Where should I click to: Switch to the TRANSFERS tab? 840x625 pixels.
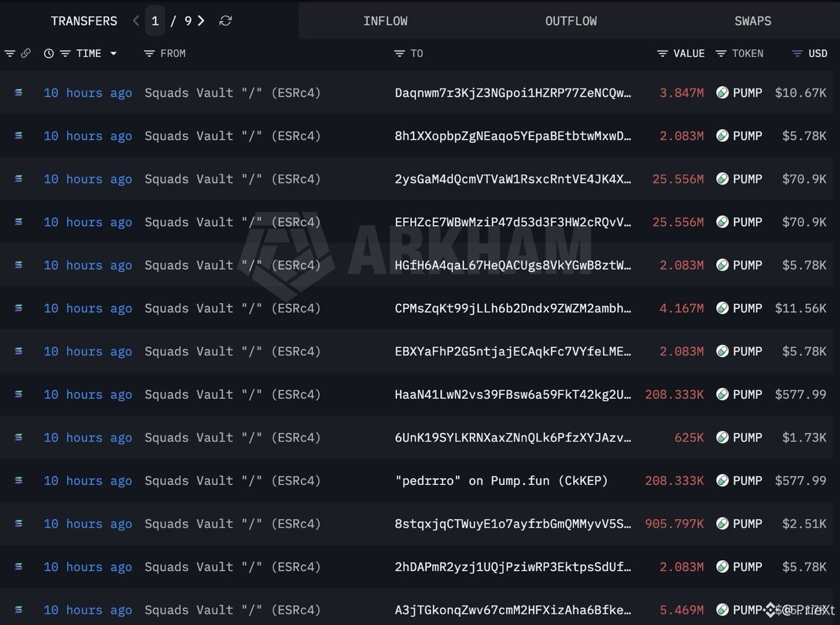pos(84,21)
